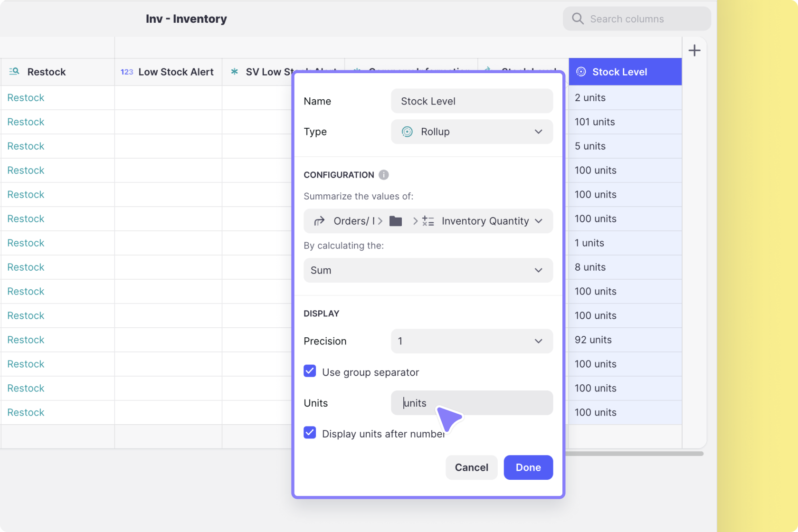
Task: Click the Name field containing Stock Level
Action: click(472, 101)
